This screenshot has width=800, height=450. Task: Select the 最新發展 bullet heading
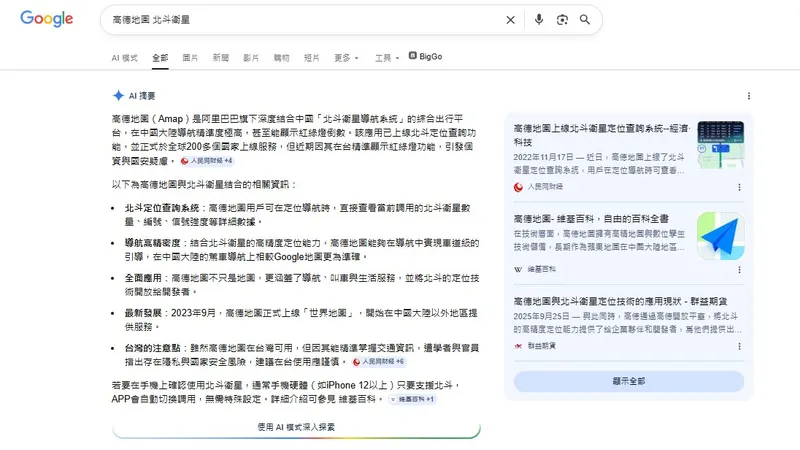click(x=143, y=313)
